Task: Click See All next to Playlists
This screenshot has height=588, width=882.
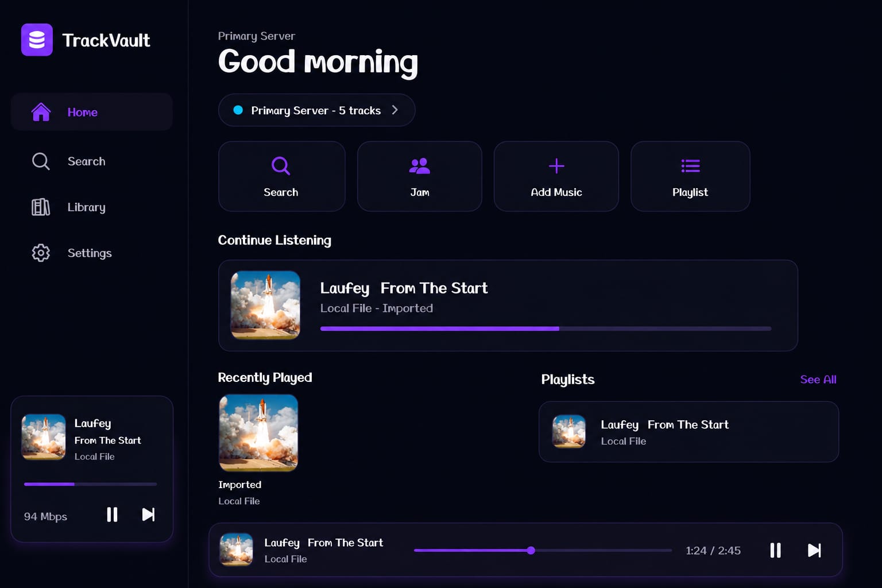Action: coord(818,380)
